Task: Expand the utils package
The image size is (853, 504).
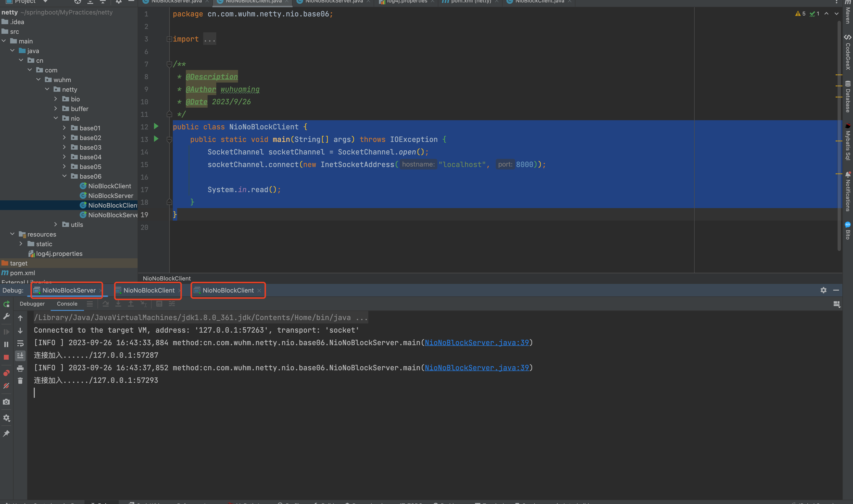Action: click(x=56, y=224)
